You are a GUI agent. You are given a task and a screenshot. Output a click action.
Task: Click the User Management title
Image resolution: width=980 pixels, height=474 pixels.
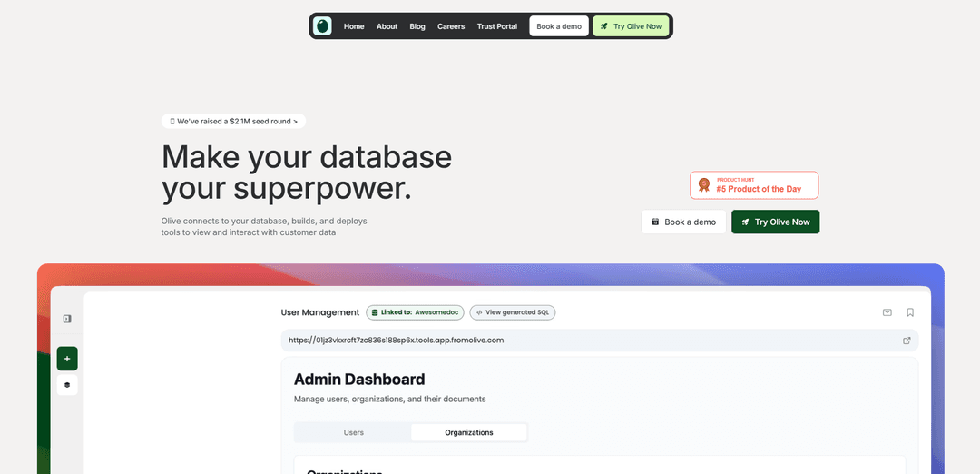click(320, 312)
